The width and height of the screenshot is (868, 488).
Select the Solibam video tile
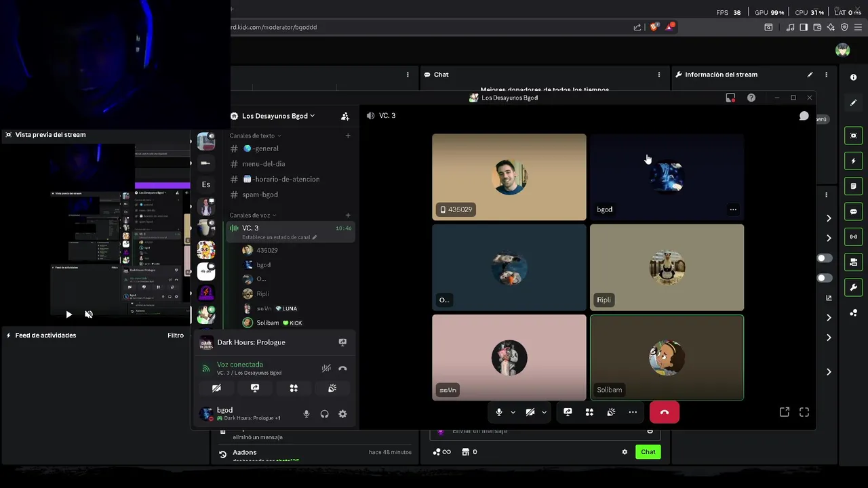coord(667,357)
